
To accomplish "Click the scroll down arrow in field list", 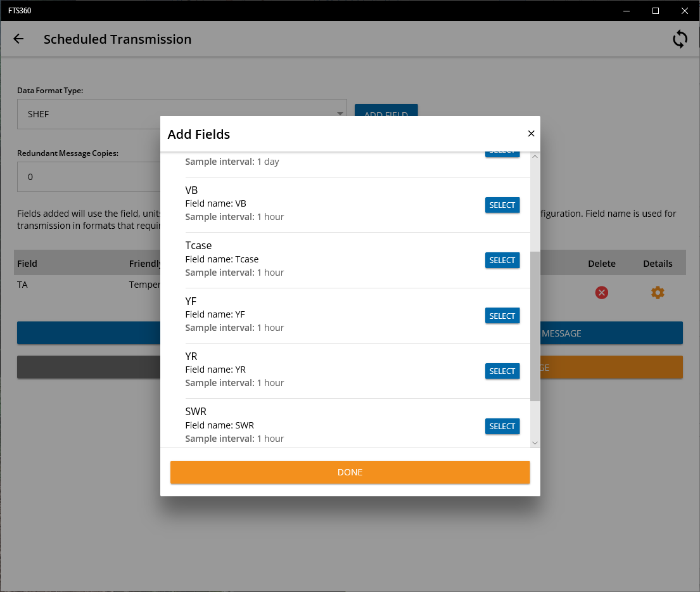I will tap(535, 443).
